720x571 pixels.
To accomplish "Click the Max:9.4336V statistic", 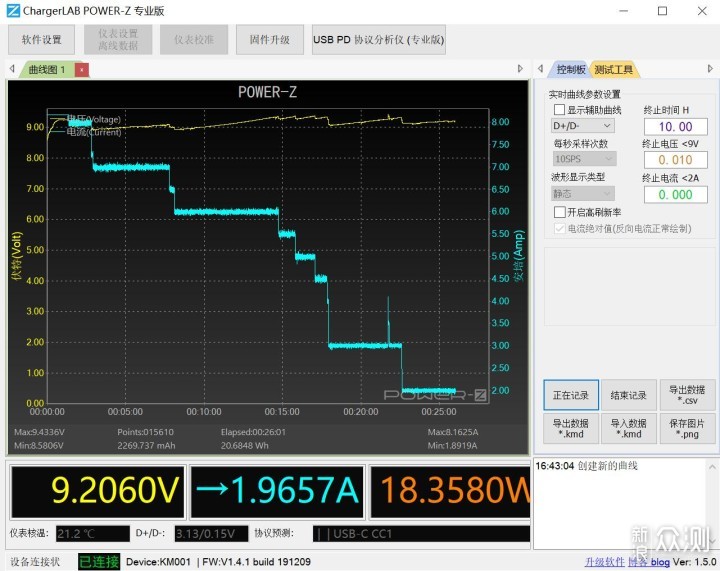I will pos(39,432).
